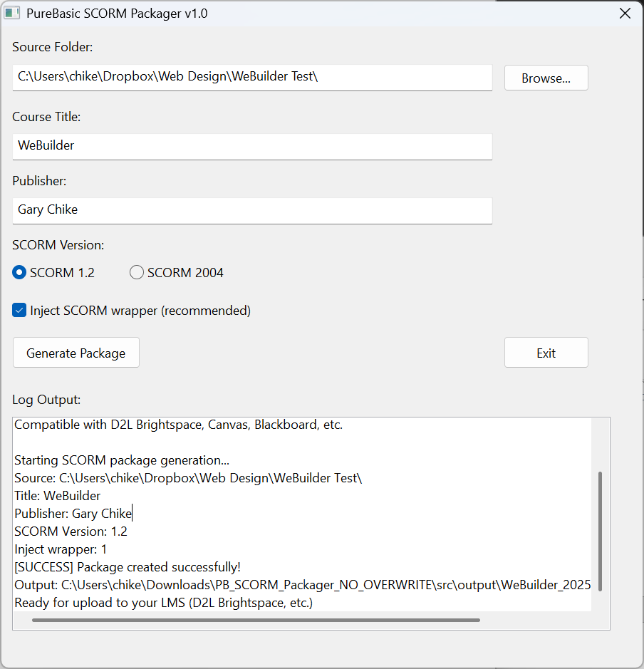Image resolution: width=644 pixels, height=669 pixels.
Task: Click the log output vertical scrollbar
Action: coord(601,530)
